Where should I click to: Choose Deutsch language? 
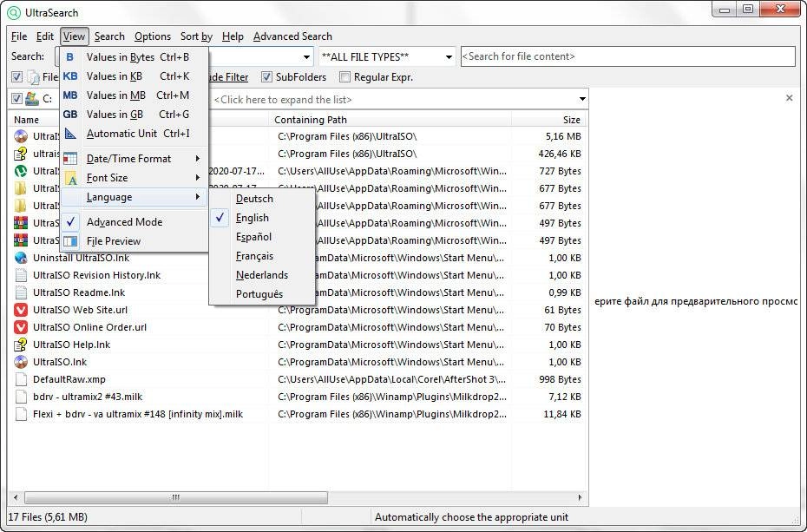point(262,199)
